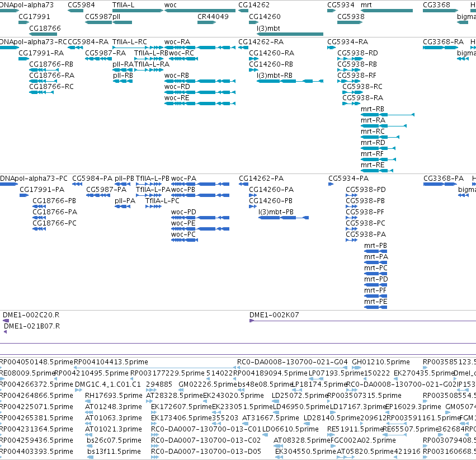
Task: Click the mrt-PE protein label
Action: [376, 302]
